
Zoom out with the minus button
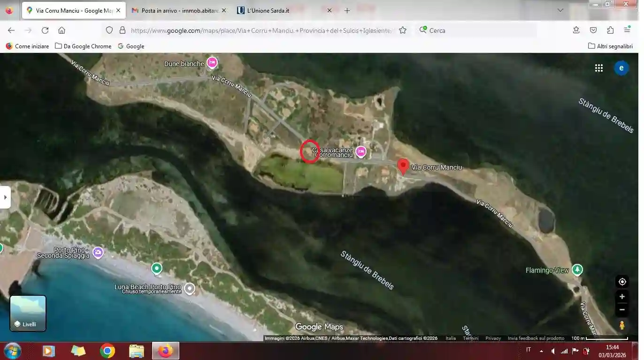point(622,309)
